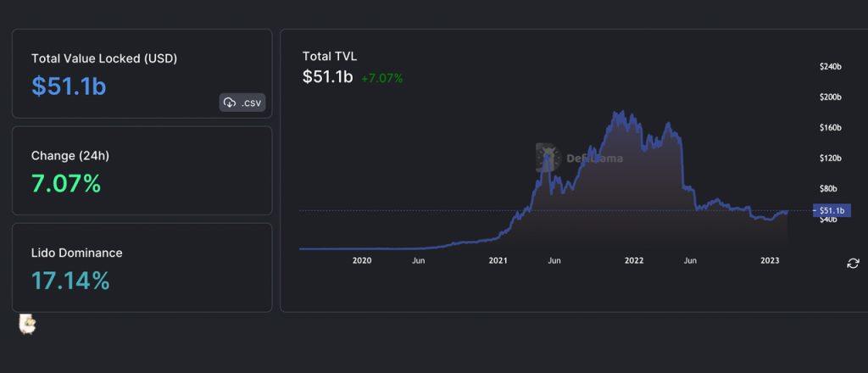The height and width of the screenshot is (373, 868).
Task: Click the 2021 label on time axis
Action: [498, 260]
